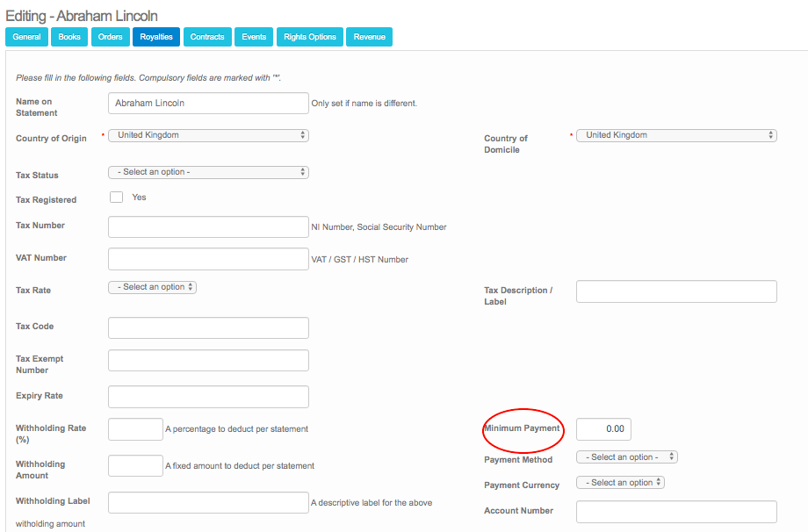Click the Account Number text box
Viewport: 808px width, 532px height.
(676, 512)
